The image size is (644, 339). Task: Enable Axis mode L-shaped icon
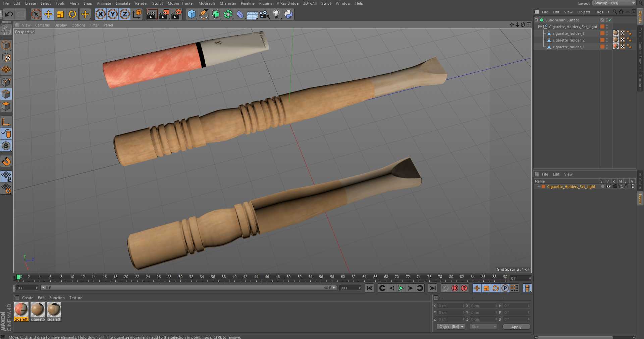click(x=6, y=121)
